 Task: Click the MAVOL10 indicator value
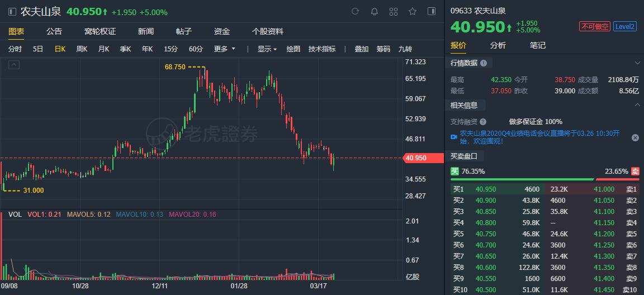click(x=140, y=214)
